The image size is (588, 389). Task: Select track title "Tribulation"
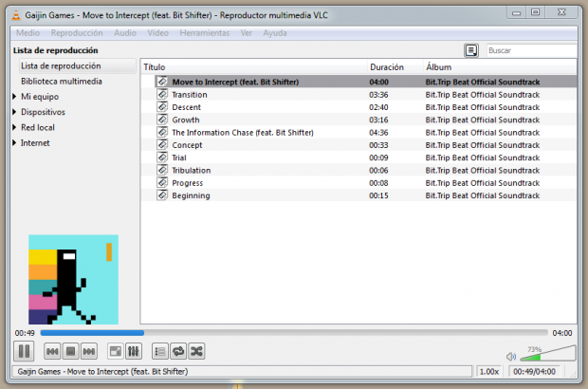[x=192, y=170]
